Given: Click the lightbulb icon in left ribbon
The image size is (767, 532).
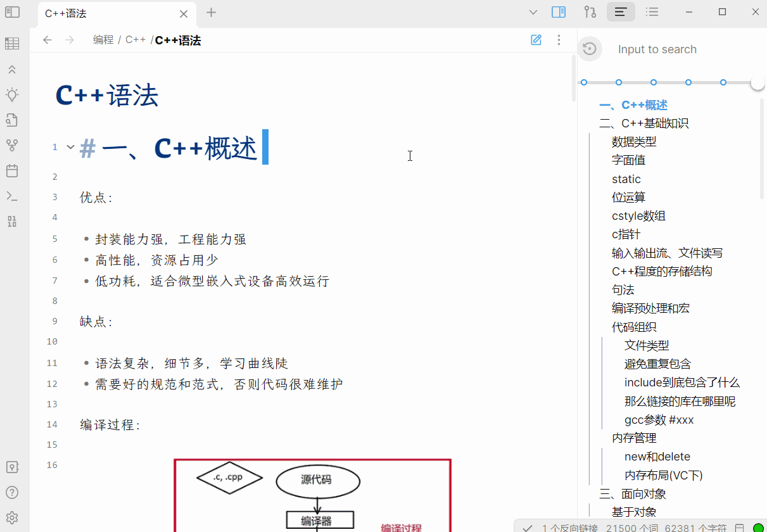Looking at the screenshot, I should click(12, 95).
